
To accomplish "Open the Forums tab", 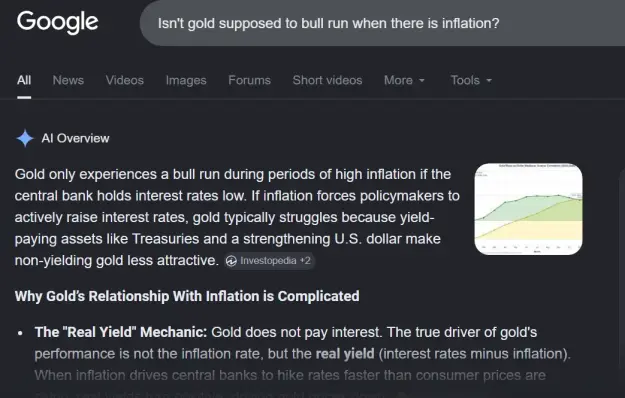I will click(249, 80).
